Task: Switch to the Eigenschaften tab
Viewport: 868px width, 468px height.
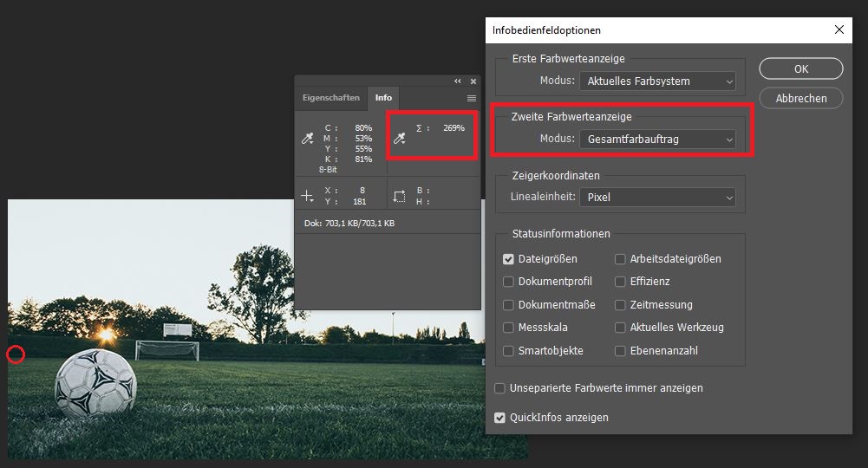Action: pyautogui.click(x=330, y=98)
